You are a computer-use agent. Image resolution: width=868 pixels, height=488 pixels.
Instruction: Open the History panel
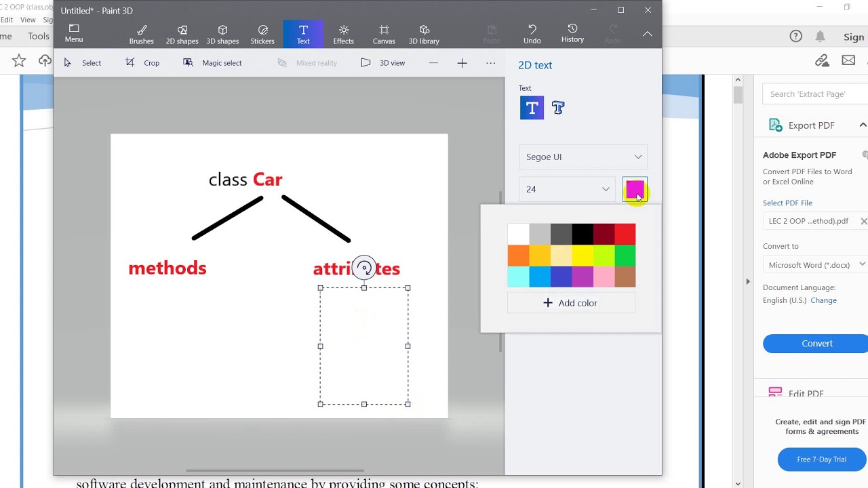tap(572, 34)
